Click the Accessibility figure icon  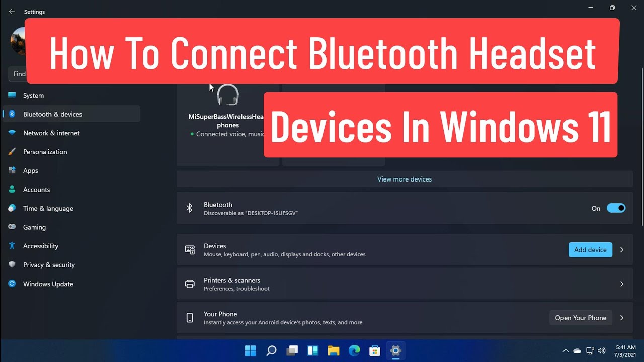(12, 246)
